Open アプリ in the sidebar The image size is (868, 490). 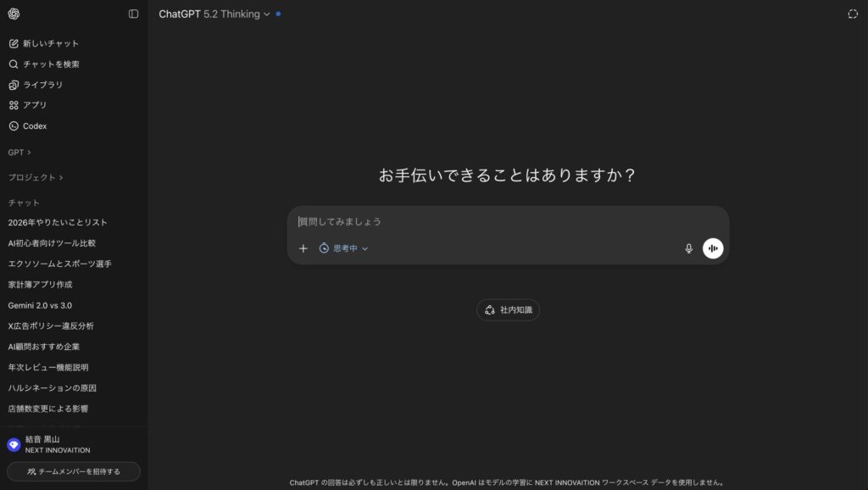point(35,105)
